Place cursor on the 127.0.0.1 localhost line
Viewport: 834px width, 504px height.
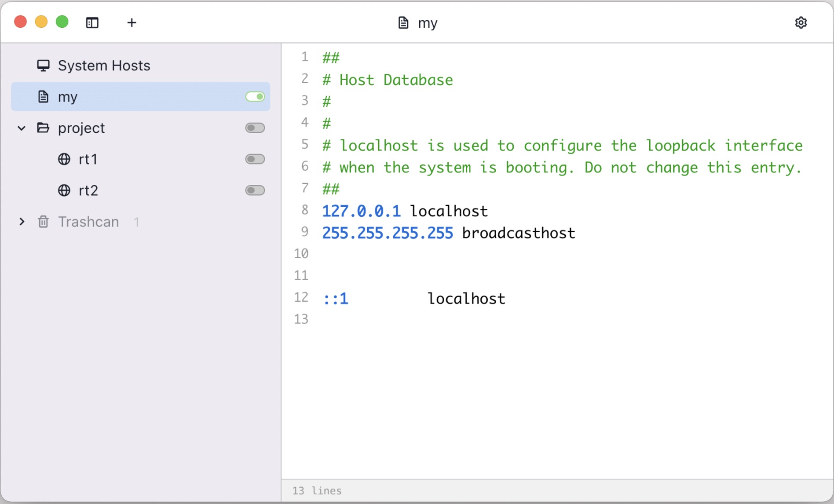pos(405,210)
